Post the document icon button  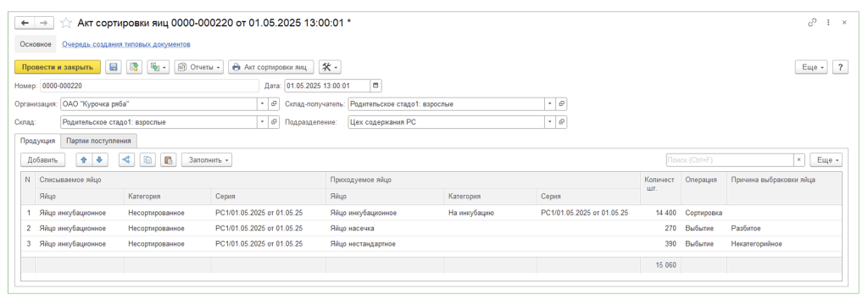134,67
